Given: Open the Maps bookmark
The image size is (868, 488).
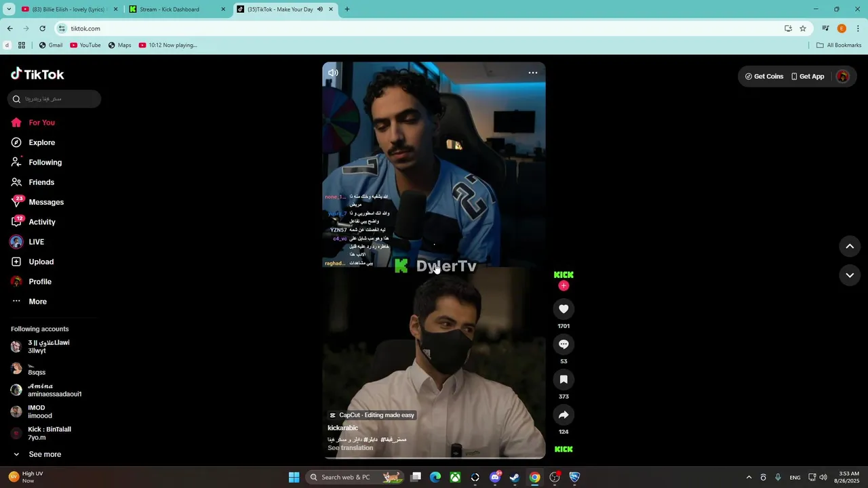Looking at the screenshot, I should pyautogui.click(x=120, y=45).
